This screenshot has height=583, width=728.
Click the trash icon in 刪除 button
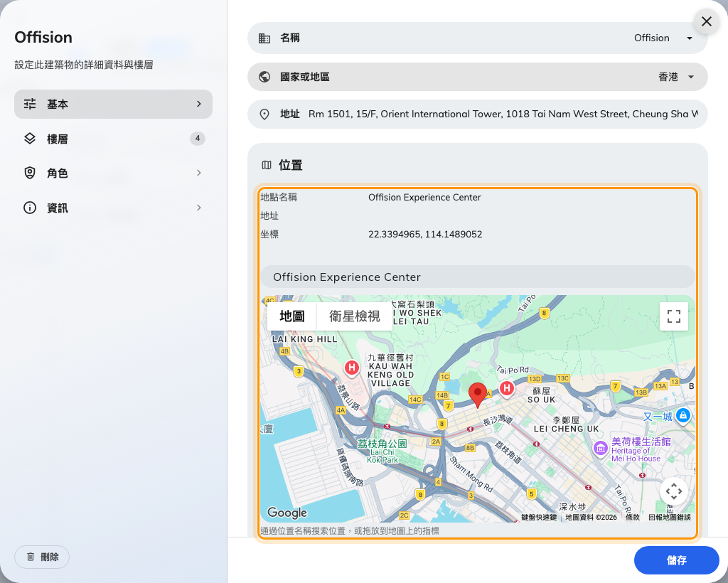click(x=31, y=557)
